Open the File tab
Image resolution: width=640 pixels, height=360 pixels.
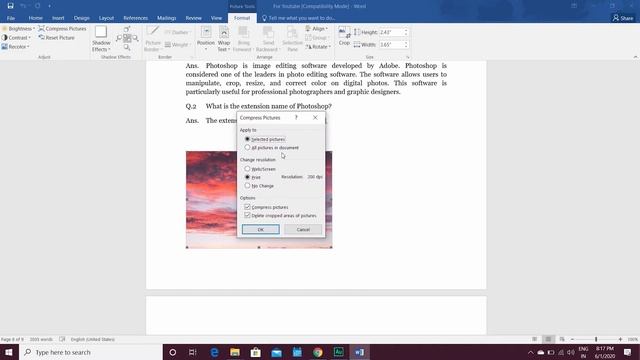click(x=11, y=18)
